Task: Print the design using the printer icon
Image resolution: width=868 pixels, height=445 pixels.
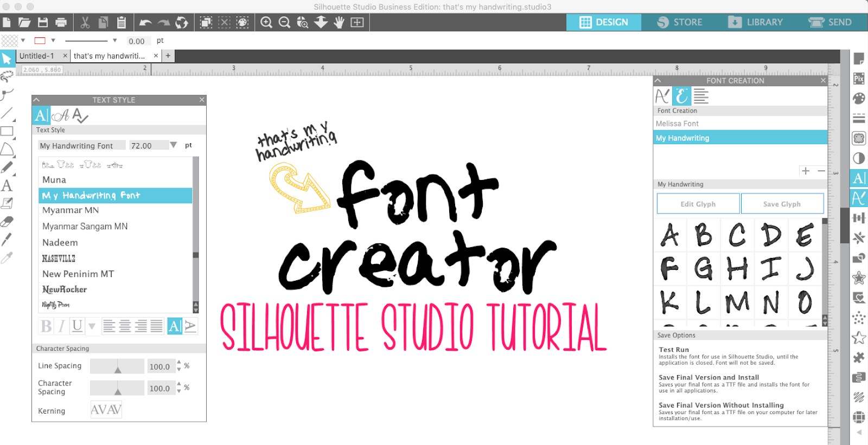Action: point(61,22)
